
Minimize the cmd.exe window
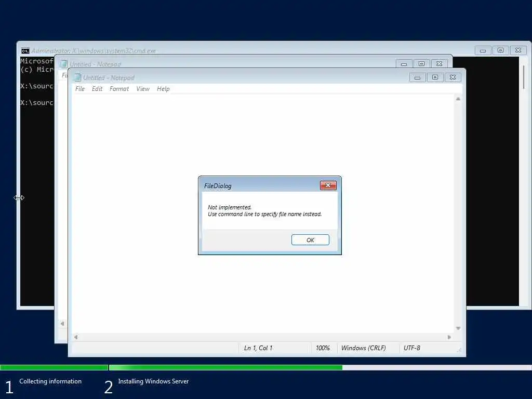tap(483, 50)
